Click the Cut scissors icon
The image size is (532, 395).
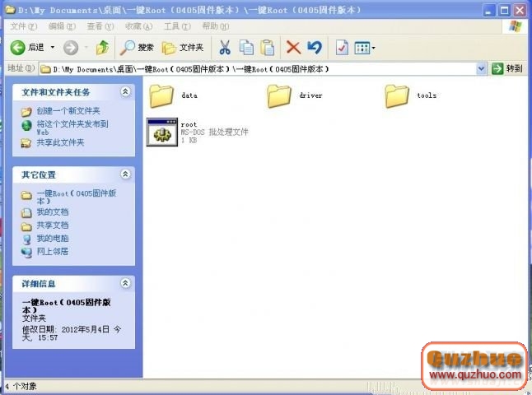(225, 48)
